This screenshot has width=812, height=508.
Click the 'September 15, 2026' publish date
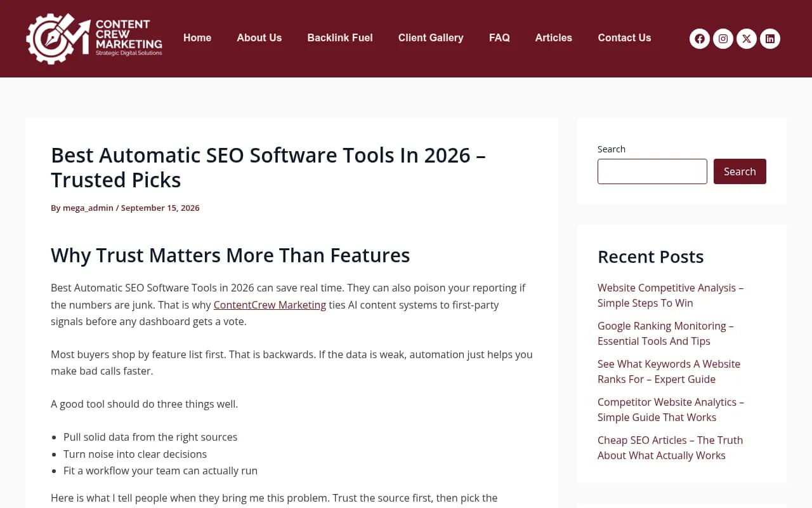tap(160, 208)
